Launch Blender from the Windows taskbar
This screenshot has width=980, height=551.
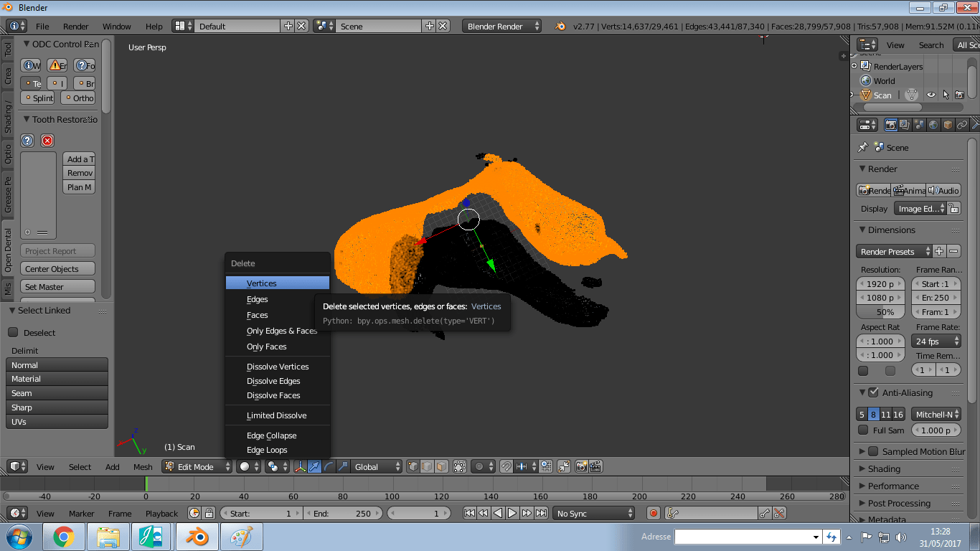(x=197, y=537)
